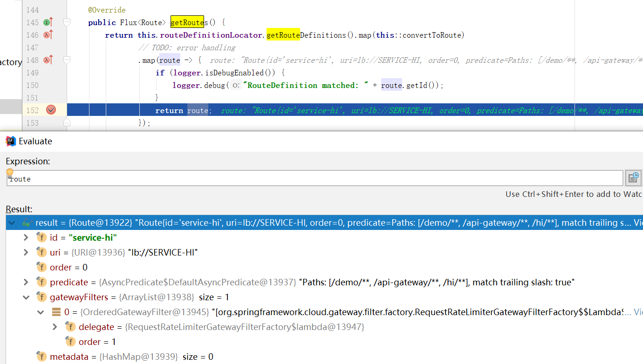Viewport: 643px width, 364px height.
Task: Click the TODO error handling comment
Action: coord(187,47)
